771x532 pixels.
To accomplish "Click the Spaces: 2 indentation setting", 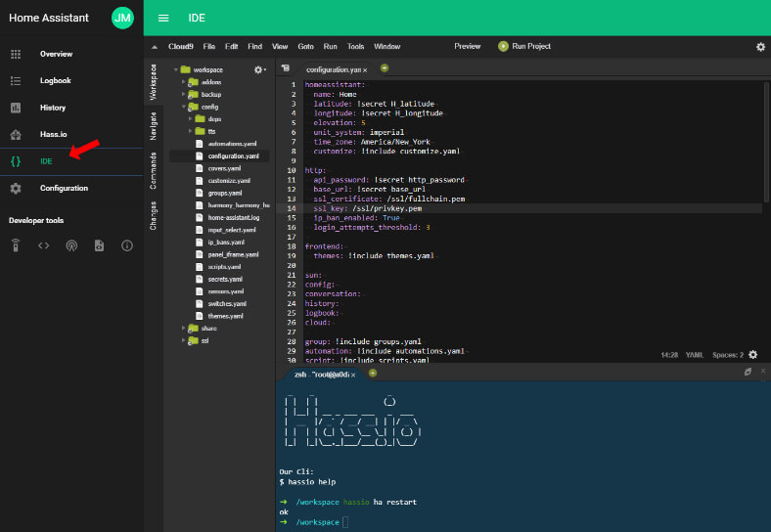I will coord(728,355).
